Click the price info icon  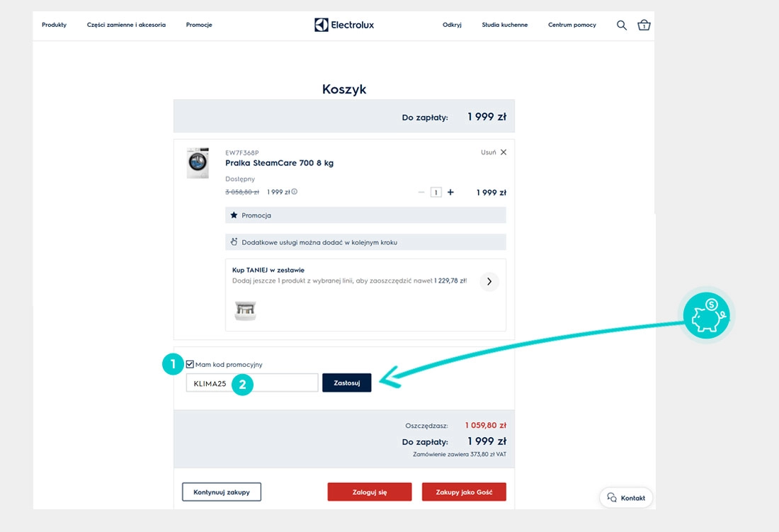(x=295, y=192)
